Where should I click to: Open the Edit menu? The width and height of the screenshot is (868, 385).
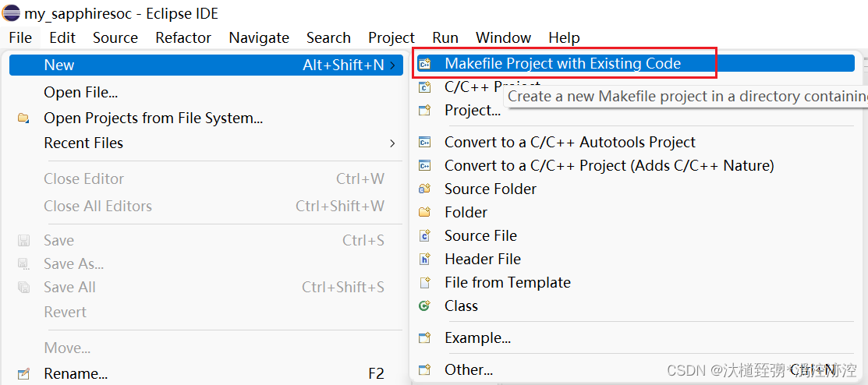62,37
